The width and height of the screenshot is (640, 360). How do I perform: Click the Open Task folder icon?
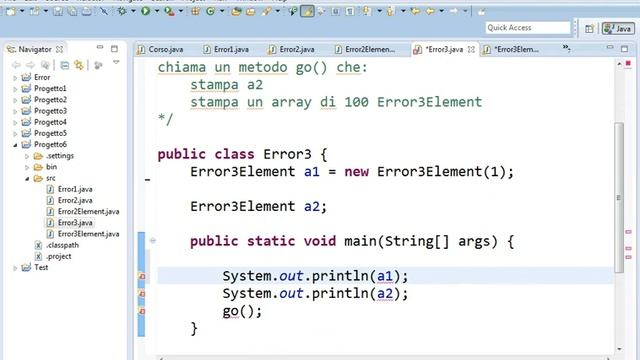[251, 11]
